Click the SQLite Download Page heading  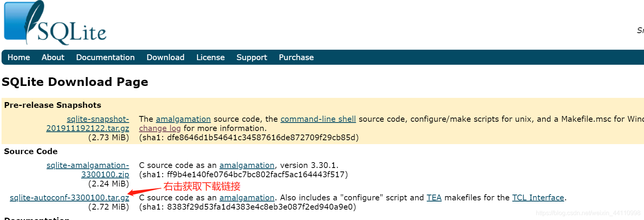pos(75,82)
